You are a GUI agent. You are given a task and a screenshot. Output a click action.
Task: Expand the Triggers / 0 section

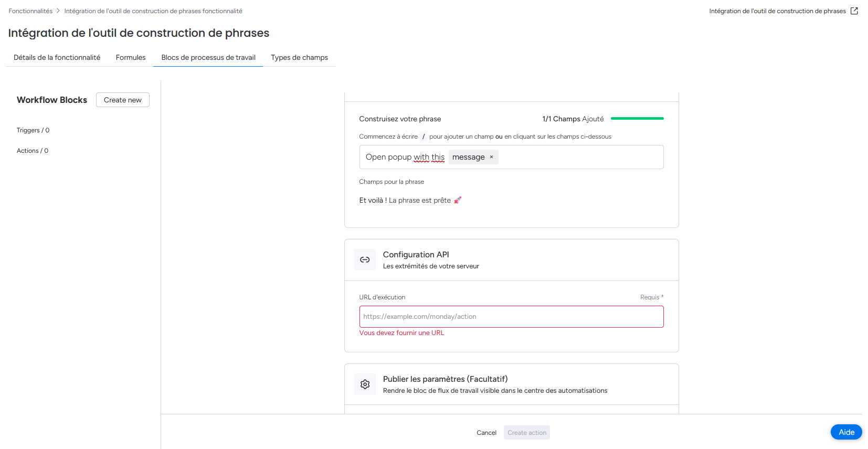pyautogui.click(x=33, y=130)
